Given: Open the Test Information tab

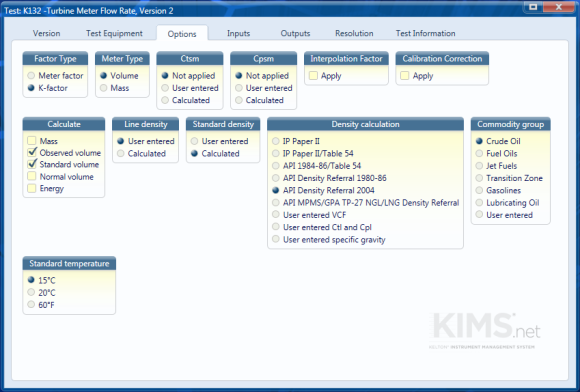Looking at the screenshot, I should [x=425, y=33].
